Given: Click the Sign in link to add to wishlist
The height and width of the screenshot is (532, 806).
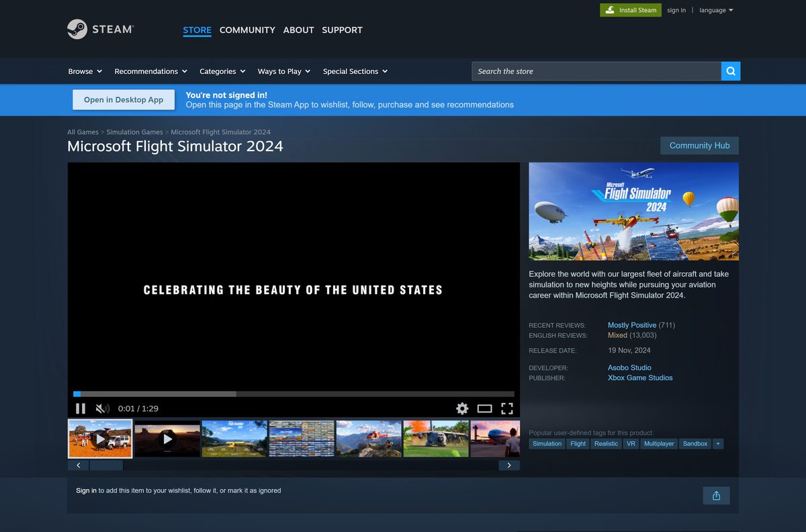Looking at the screenshot, I should pyautogui.click(x=86, y=491).
